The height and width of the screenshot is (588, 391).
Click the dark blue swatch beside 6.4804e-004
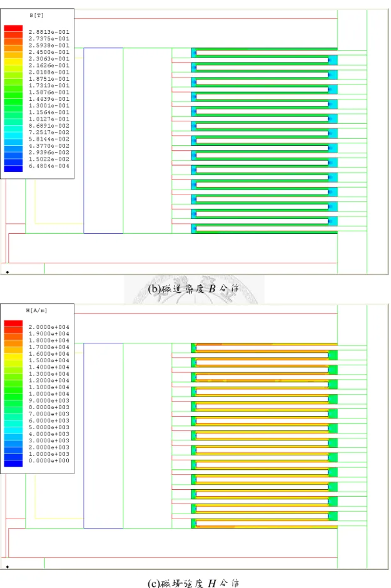point(13,169)
